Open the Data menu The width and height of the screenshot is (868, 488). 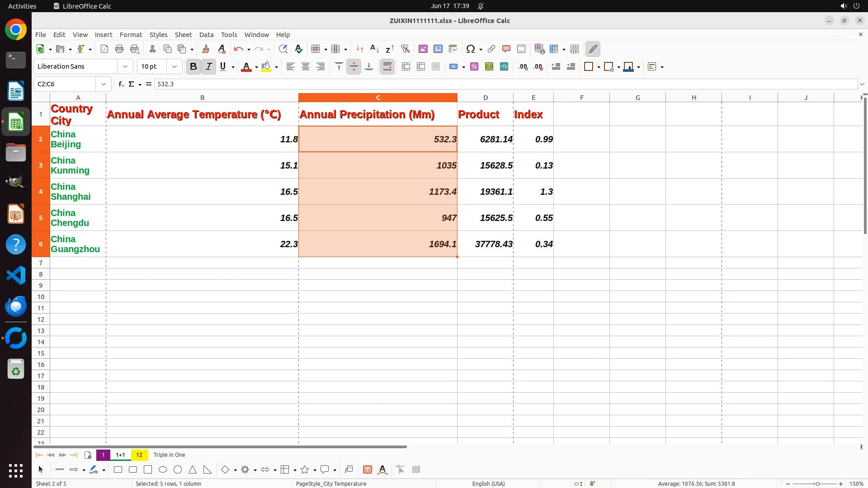(206, 35)
